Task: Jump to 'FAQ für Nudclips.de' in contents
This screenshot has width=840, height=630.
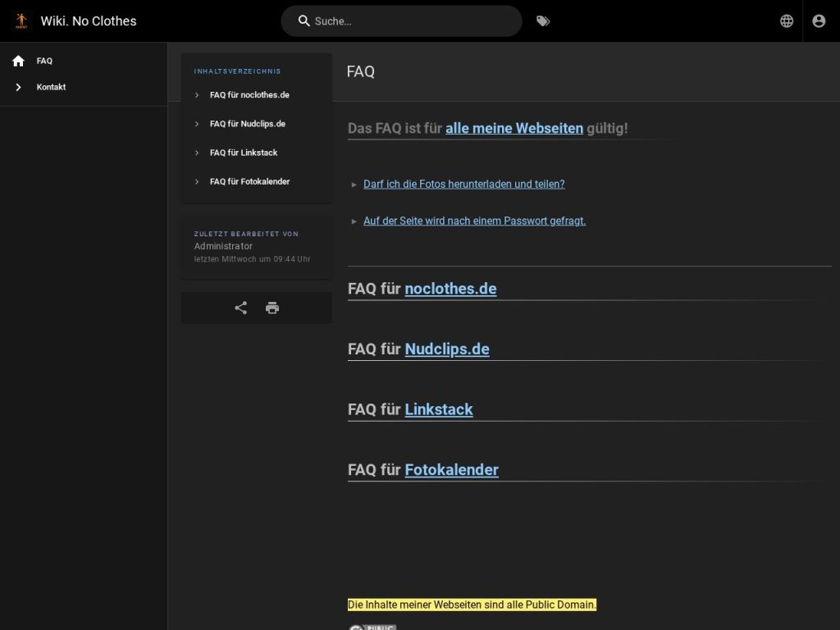Action: click(247, 124)
